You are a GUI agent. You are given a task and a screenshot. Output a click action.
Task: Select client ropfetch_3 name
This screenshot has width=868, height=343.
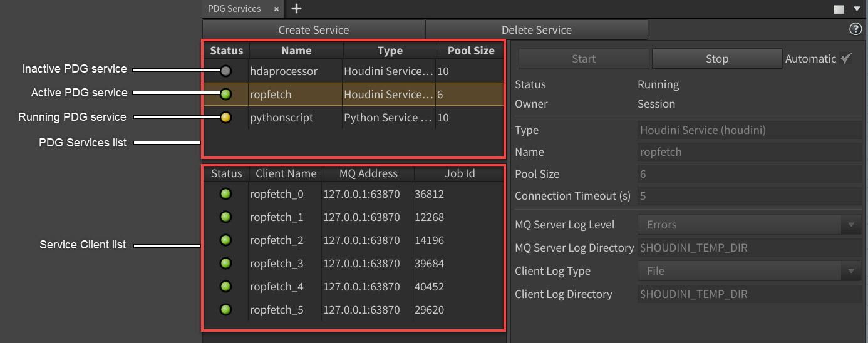(x=276, y=264)
